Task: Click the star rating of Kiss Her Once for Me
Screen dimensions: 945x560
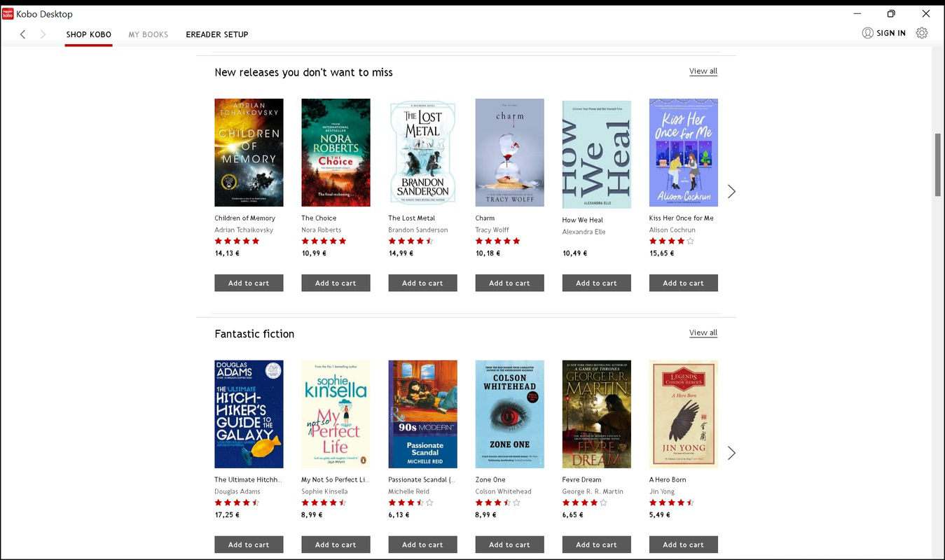Action: (x=672, y=241)
